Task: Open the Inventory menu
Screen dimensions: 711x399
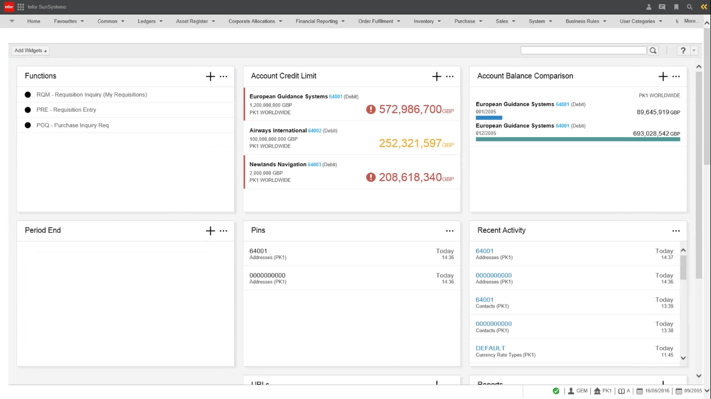Action: 427,21
